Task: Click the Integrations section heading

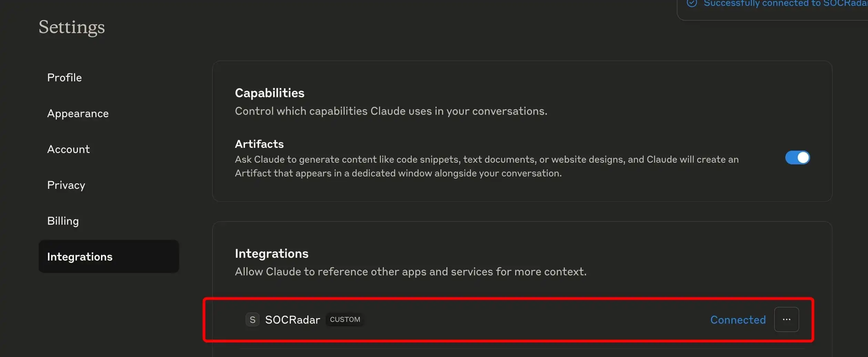Action: pyautogui.click(x=272, y=254)
